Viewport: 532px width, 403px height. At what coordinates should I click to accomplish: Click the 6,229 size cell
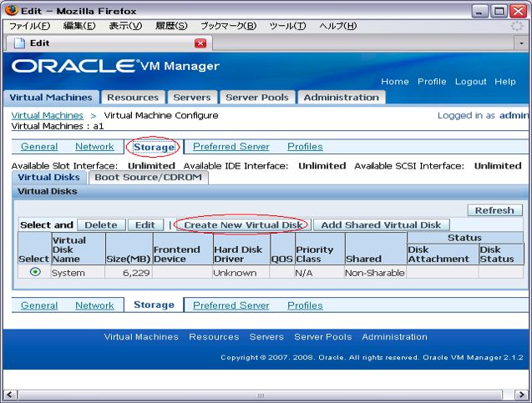click(x=129, y=273)
